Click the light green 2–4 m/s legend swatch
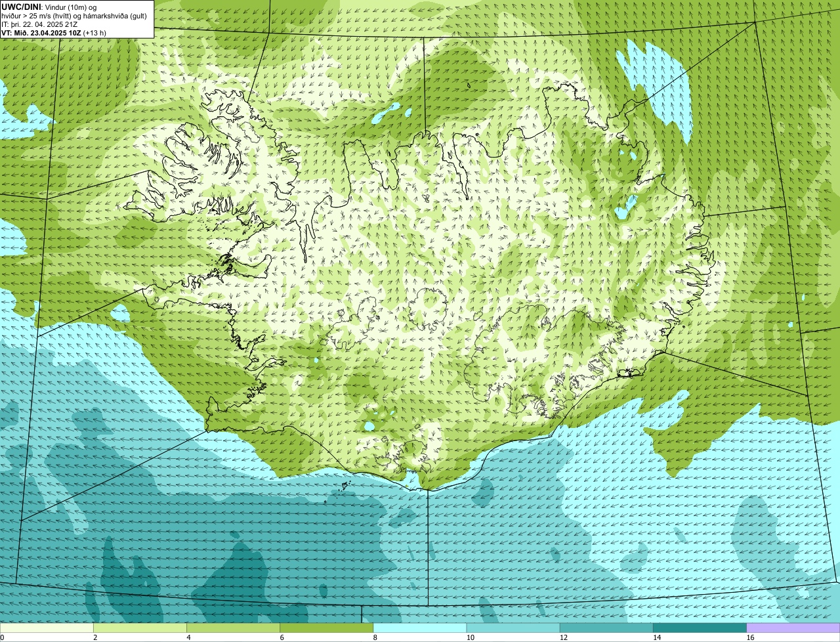840x642 pixels. point(140,628)
